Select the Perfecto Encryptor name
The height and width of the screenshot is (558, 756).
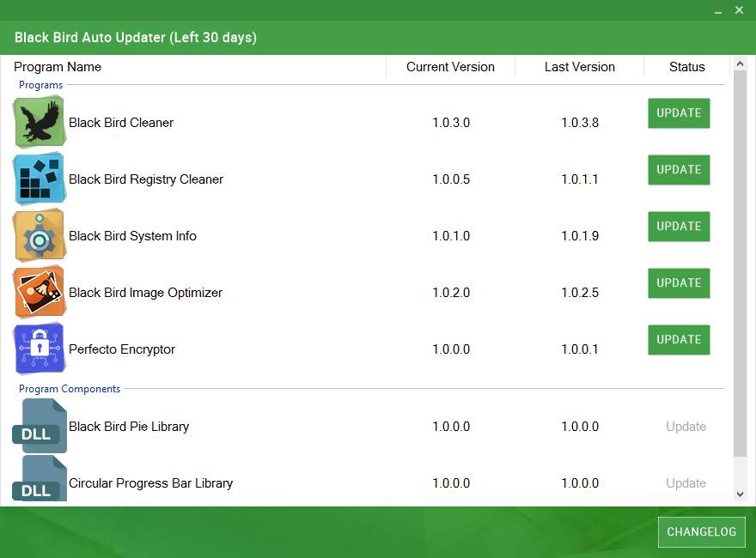(122, 349)
